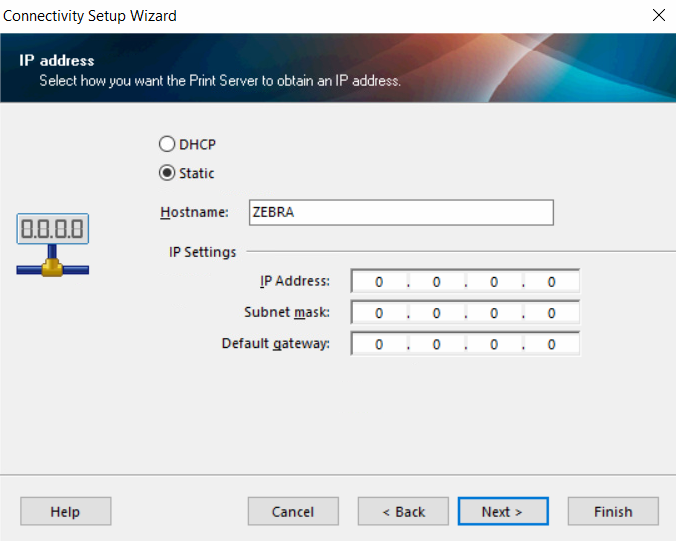676x541 pixels.
Task: Click first octet of Default gateway field
Action: pyautogui.click(x=380, y=344)
